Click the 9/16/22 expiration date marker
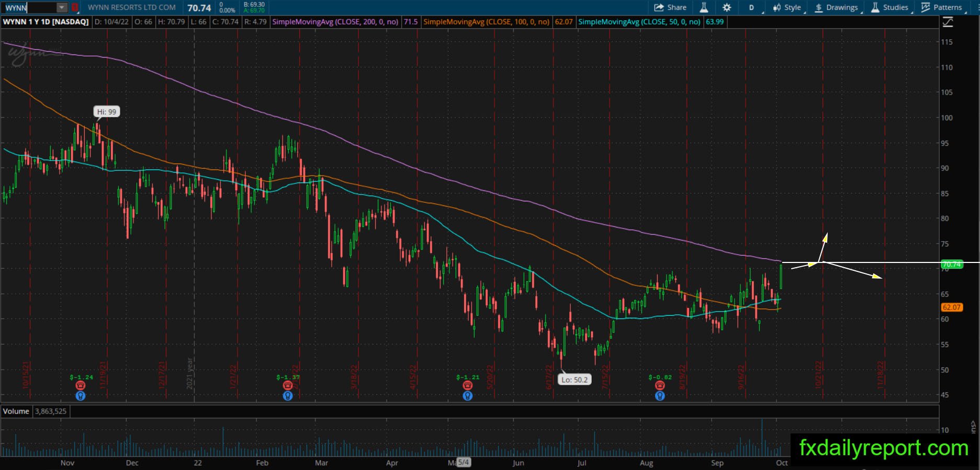This screenshot has height=470, width=980. [741, 376]
